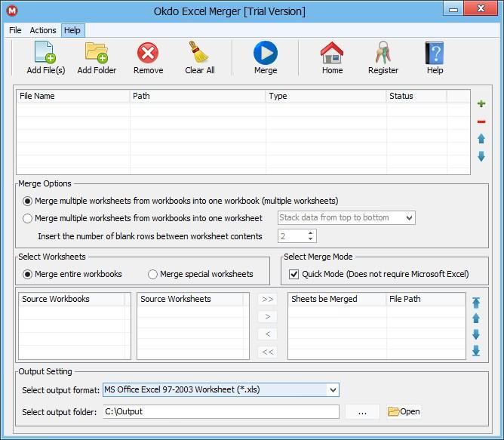Click the Clear All broom icon
The image size is (504, 440).
pyautogui.click(x=199, y=52)
